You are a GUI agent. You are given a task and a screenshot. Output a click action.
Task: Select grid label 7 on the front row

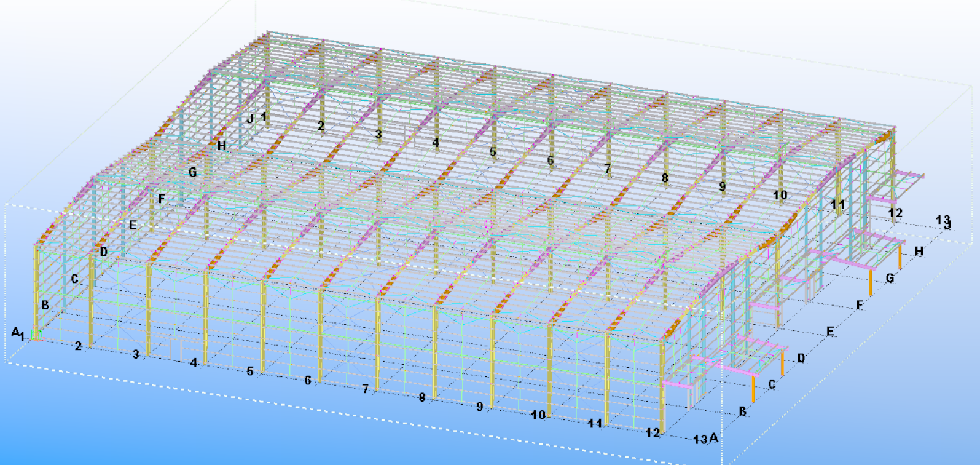pyautogui.click(x=365, y=389)
